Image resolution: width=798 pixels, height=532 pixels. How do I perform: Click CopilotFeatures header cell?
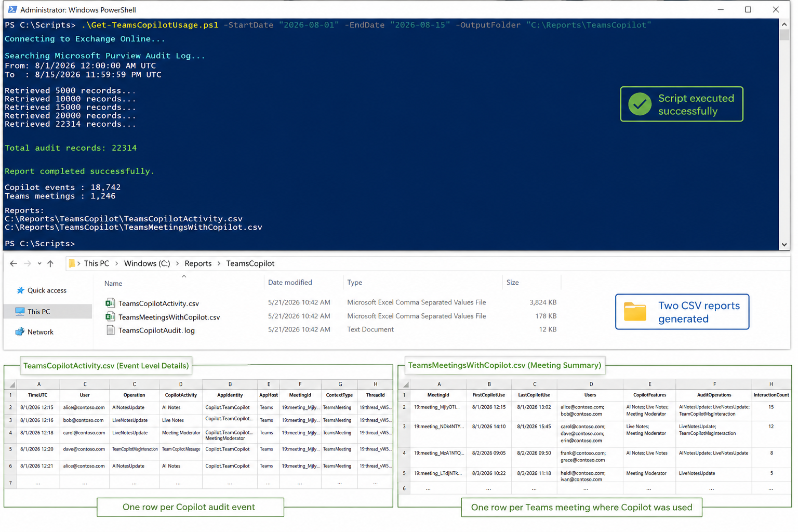click(x=649, y=395)
